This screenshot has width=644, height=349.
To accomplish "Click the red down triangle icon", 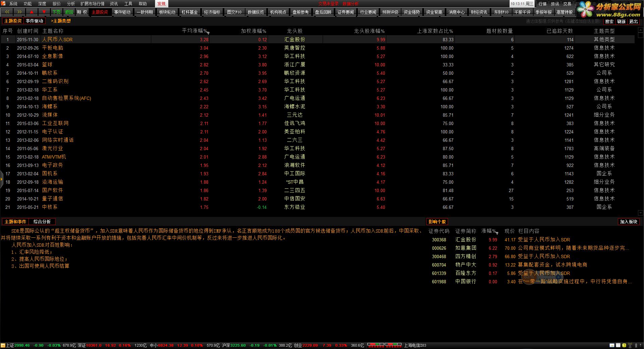I will 44,12.
